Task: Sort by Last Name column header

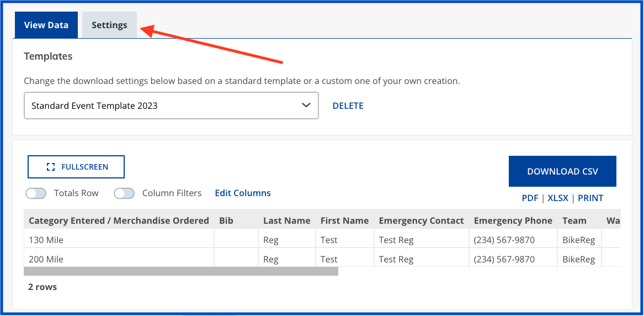Action: [x=286, y=220]
